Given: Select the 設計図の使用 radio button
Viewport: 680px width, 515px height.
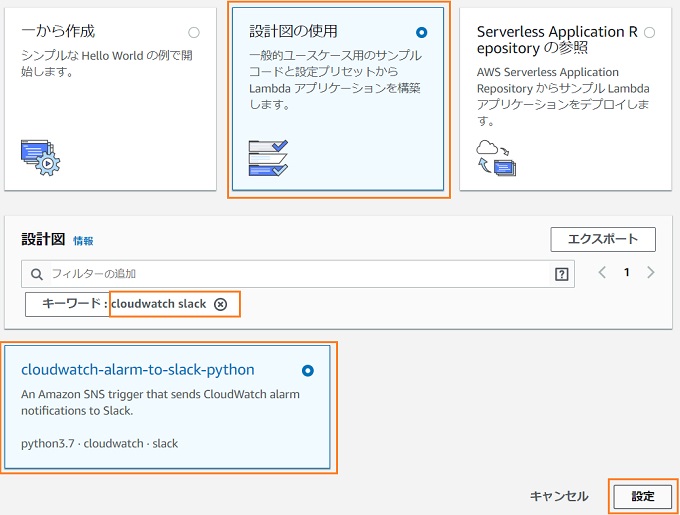Looking at the screenshot, I should tap(421, 33).
